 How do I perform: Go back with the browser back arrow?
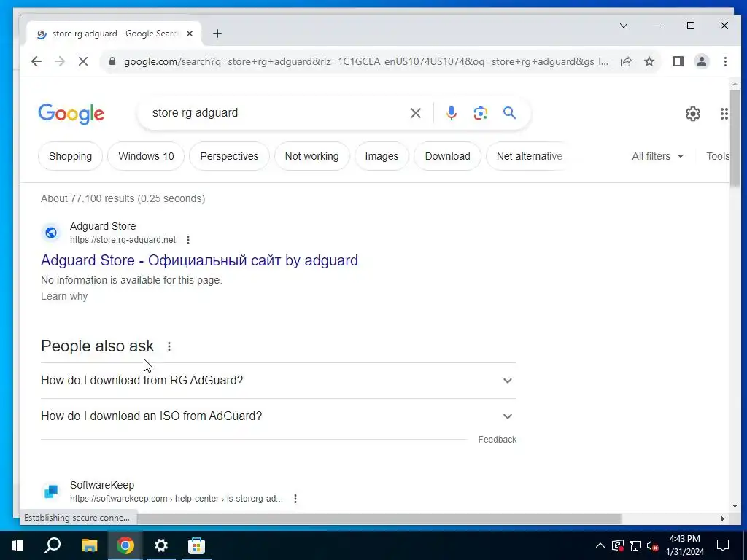click(36, 61)
